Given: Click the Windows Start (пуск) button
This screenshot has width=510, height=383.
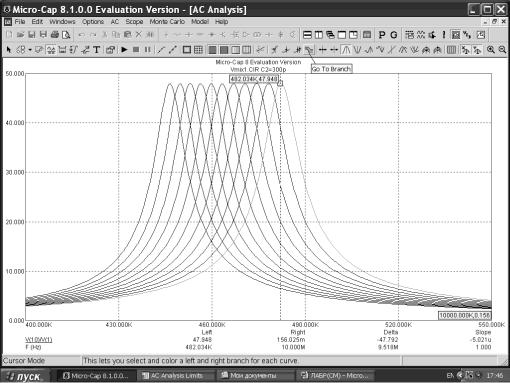Looking at the screenshot, I should (x=26, y=376).
